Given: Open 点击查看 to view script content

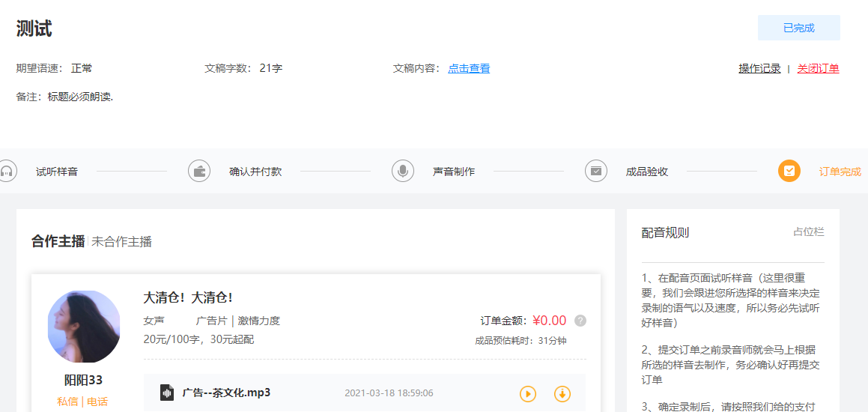Looking at the screenshot, I should 469,68.
